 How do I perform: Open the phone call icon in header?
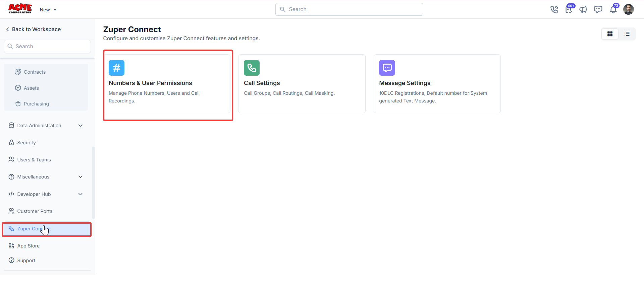click(x=554, y=9)
